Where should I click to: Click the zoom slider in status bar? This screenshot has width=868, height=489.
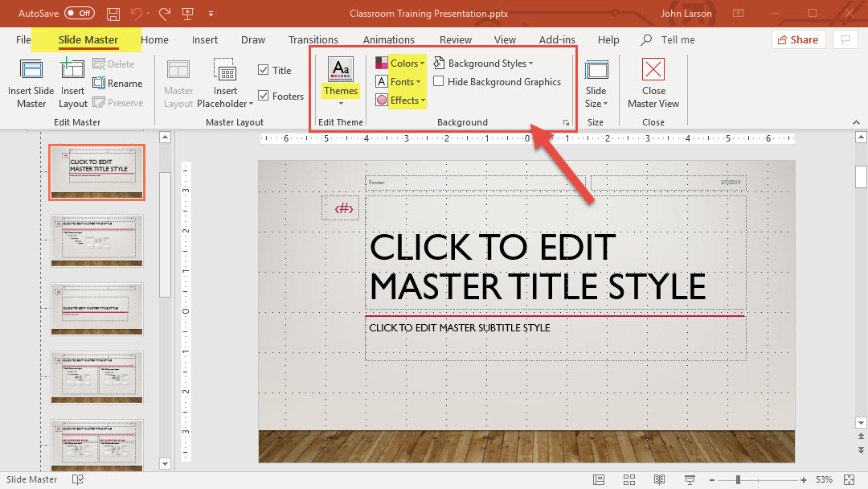tap(739, 479)
